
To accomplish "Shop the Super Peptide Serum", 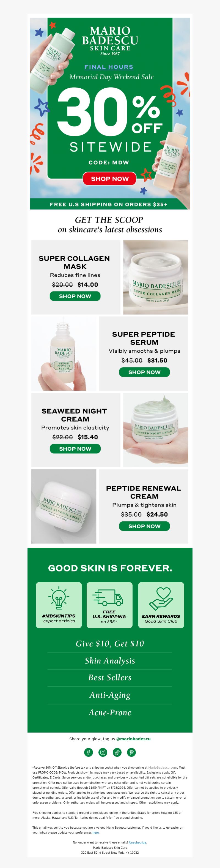I will point(144,372).
